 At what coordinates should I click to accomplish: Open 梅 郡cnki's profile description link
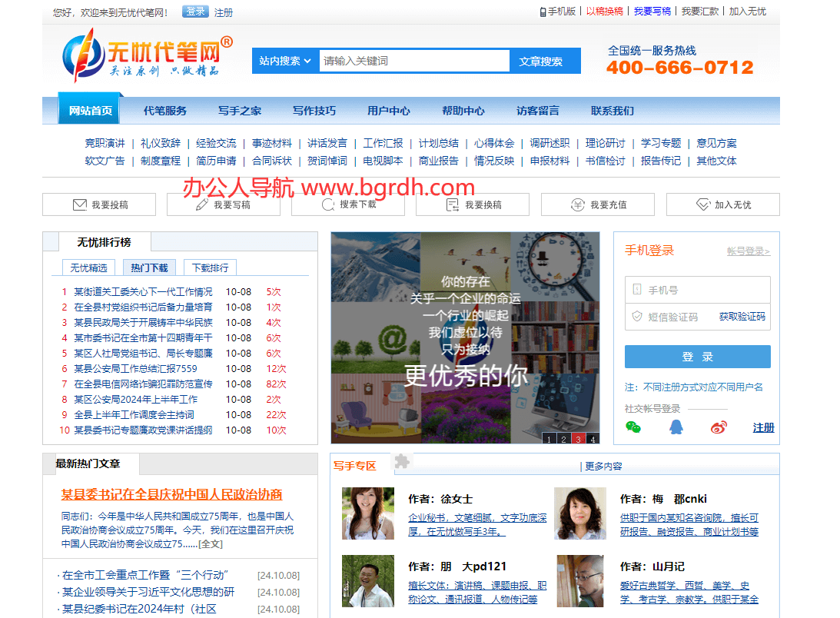pos(689,525)
